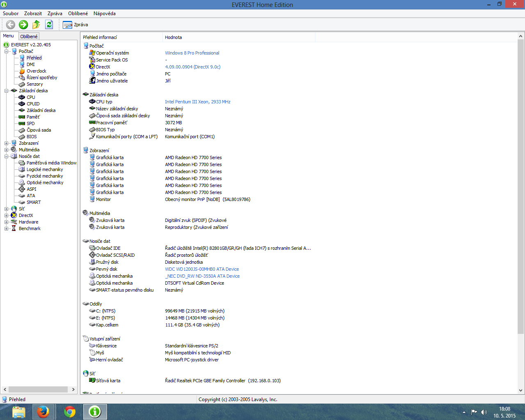525x420 pixels.
Task: Select the Přehled tree item
Action: tap(34, 58)
